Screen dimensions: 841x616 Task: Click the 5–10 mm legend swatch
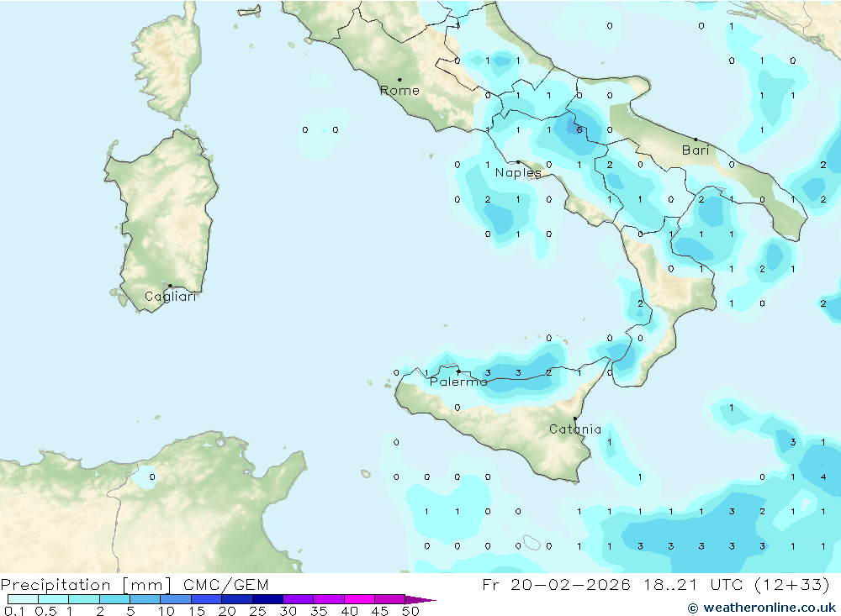click(x=145, y=599)
